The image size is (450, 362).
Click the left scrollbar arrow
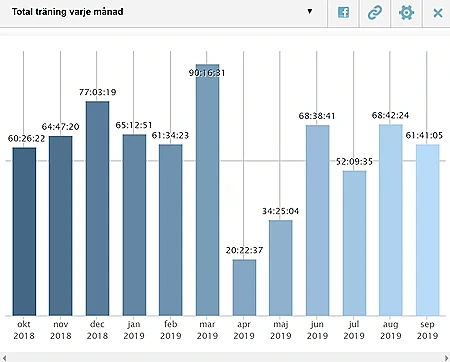pos(4,357)
